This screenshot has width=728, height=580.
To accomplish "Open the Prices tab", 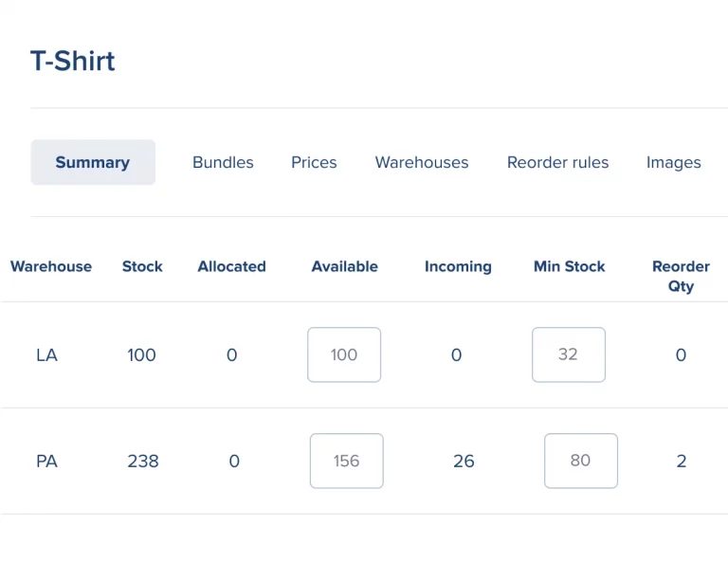I will tap(314, 162).
